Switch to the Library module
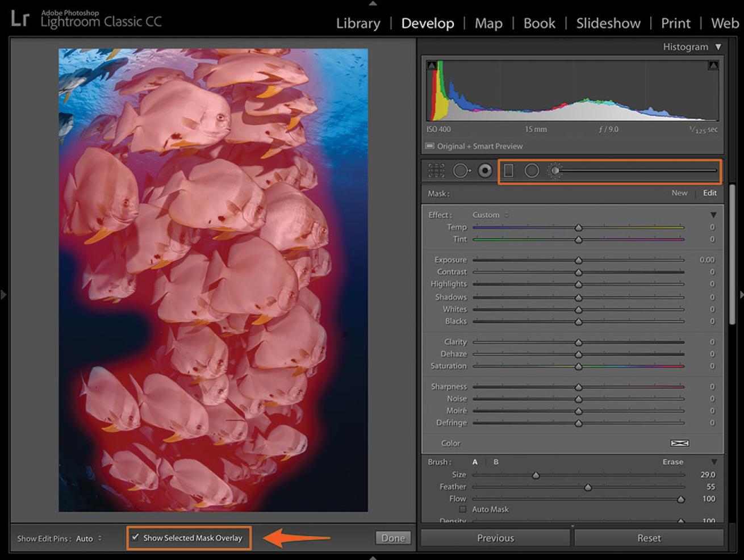This screenshot has width=744, height=560. [358, 23]
